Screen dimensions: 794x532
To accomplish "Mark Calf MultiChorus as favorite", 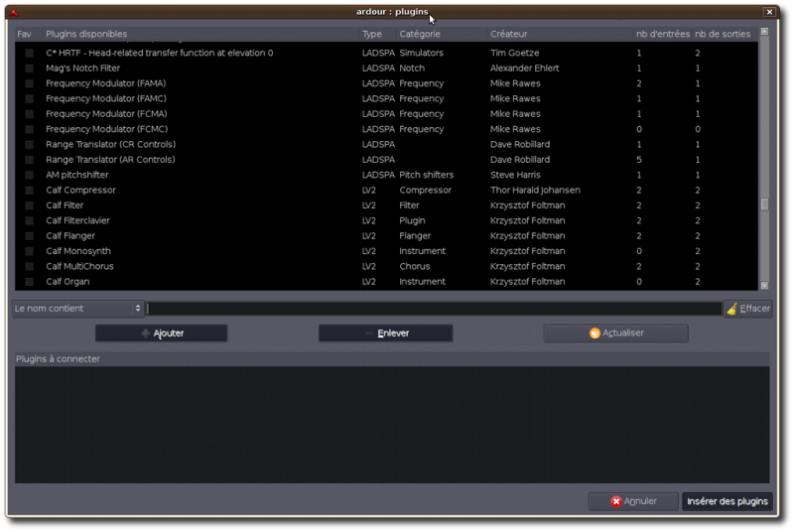I will (x=30, y=266).
